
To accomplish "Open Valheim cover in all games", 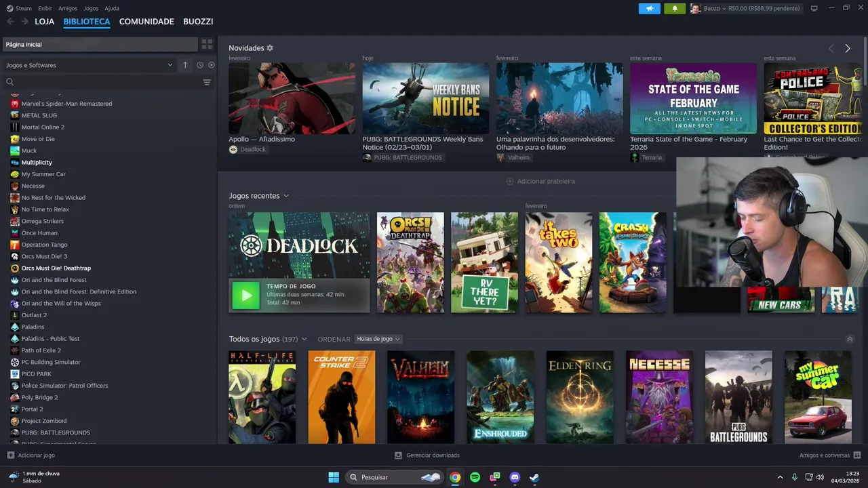I will coord(420,397).
